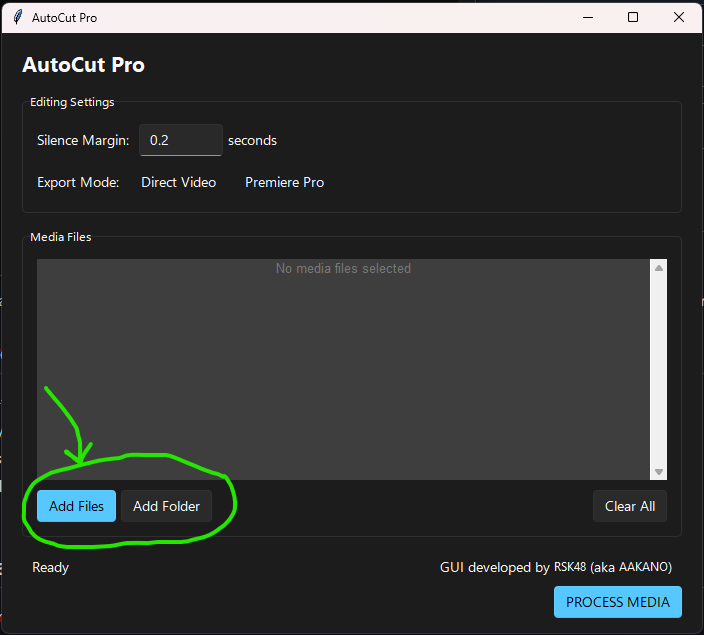Close the AutoCut Pro window

click(x=679, y=18)
